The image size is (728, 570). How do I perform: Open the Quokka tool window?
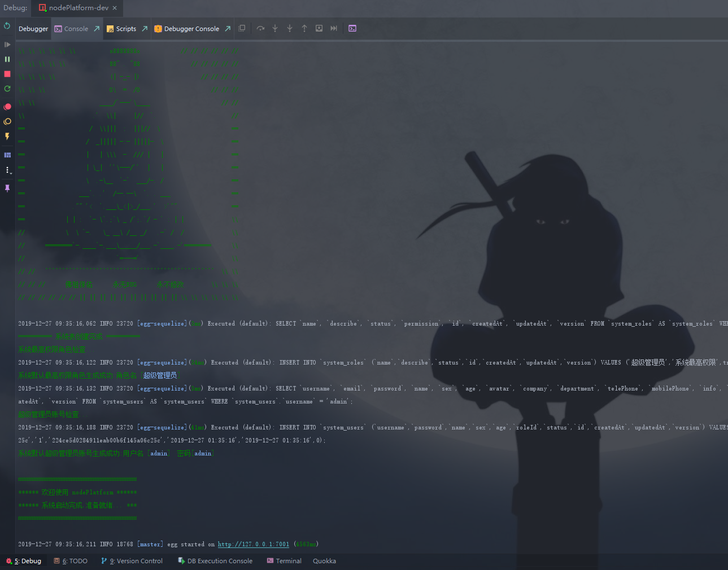(x=325, y=561)
